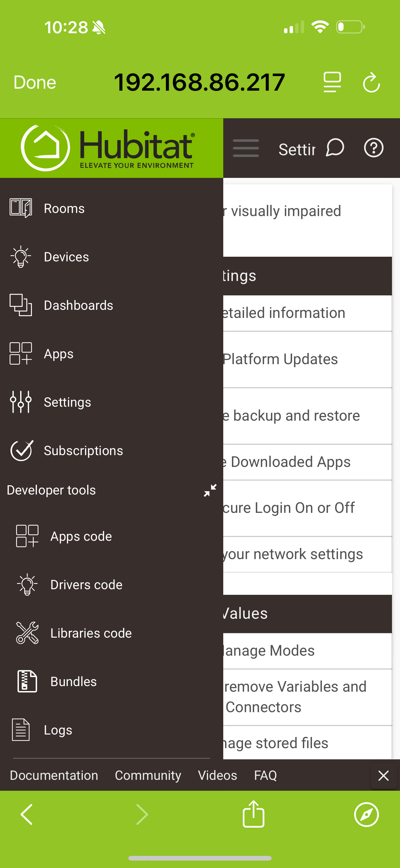Visit the Community link
The width and height of the screenshot is (400, 868).
tap(148, 775)
